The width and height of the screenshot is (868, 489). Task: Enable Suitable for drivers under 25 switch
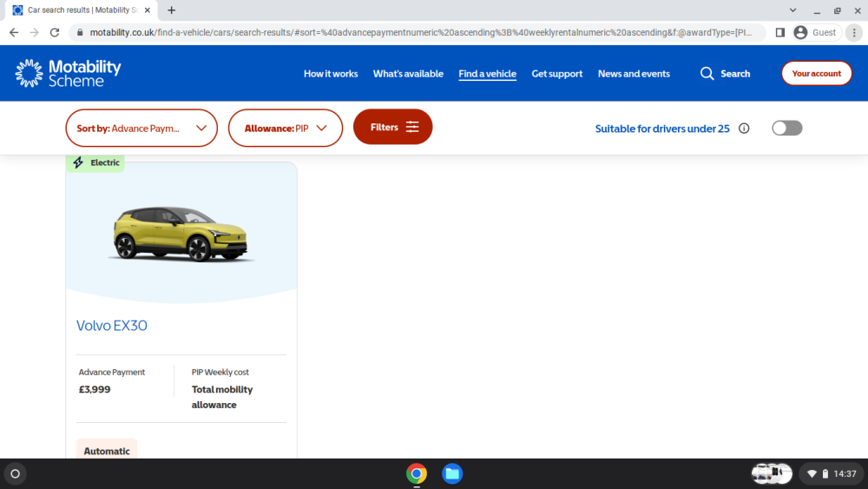787,128
